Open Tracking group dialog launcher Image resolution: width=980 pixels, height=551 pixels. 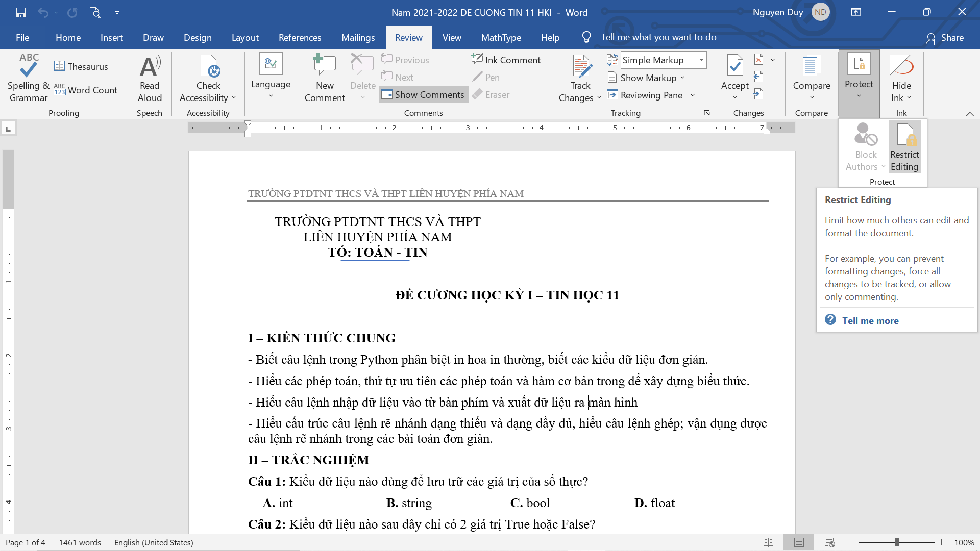(707, 113)
